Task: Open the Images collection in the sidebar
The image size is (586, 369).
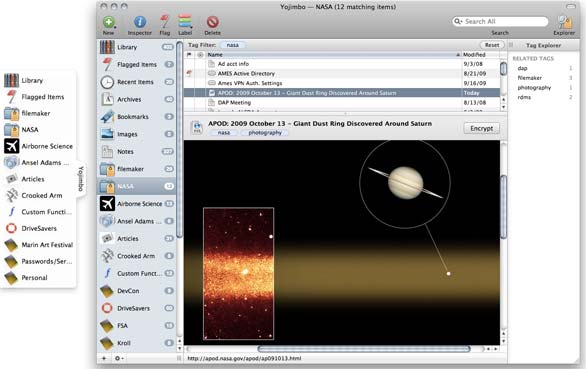Action: coord(137,134)
